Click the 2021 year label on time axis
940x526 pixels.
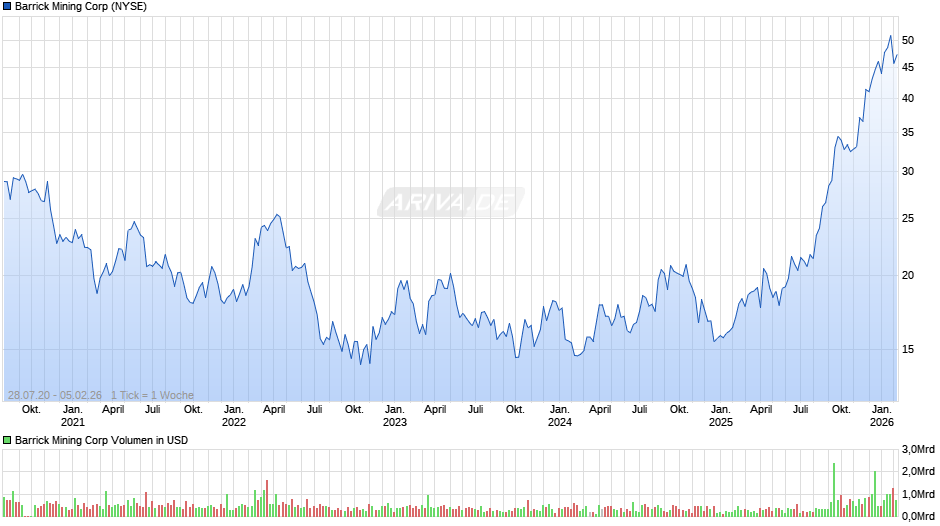[73, 422]
